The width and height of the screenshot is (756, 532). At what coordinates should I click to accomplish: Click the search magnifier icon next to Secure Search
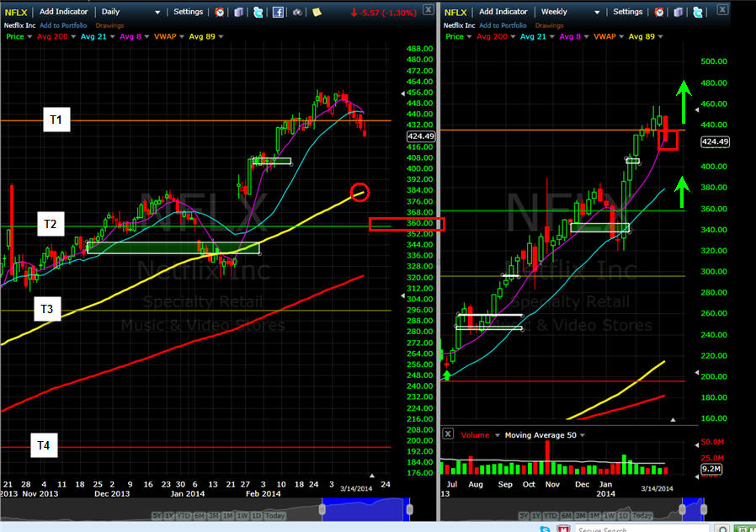click(721, 529)
